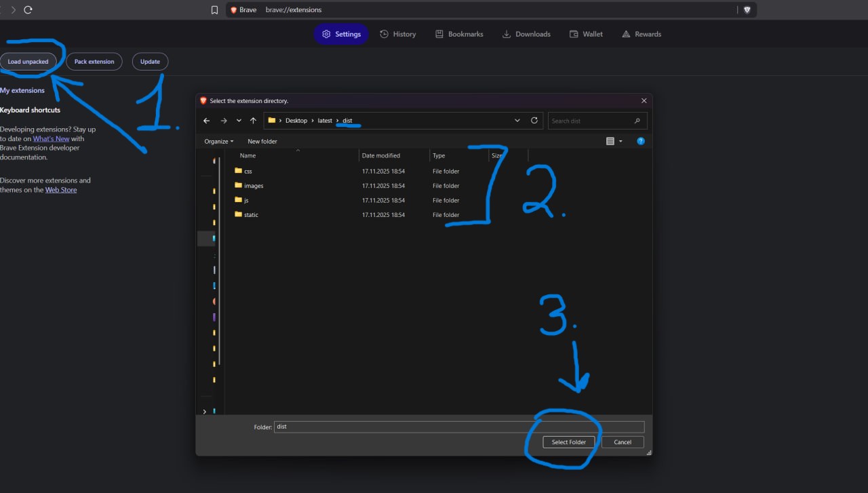Refresh the dist folder listing
Image resolution: width=868 pixels, height=493 pixels.
pos(534,121)
